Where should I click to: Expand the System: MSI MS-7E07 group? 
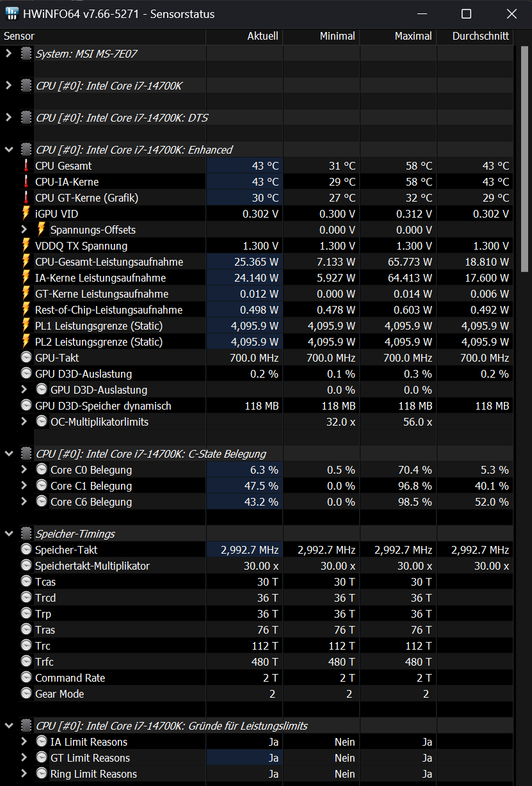pos(9,54)
